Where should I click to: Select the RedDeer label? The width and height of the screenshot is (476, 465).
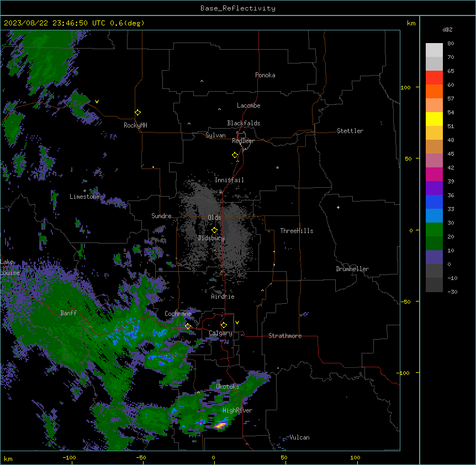243,141
